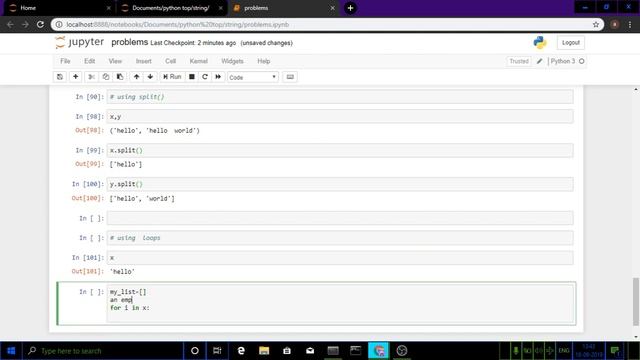Open Mail app from taskbar

(x=310, y=351)
